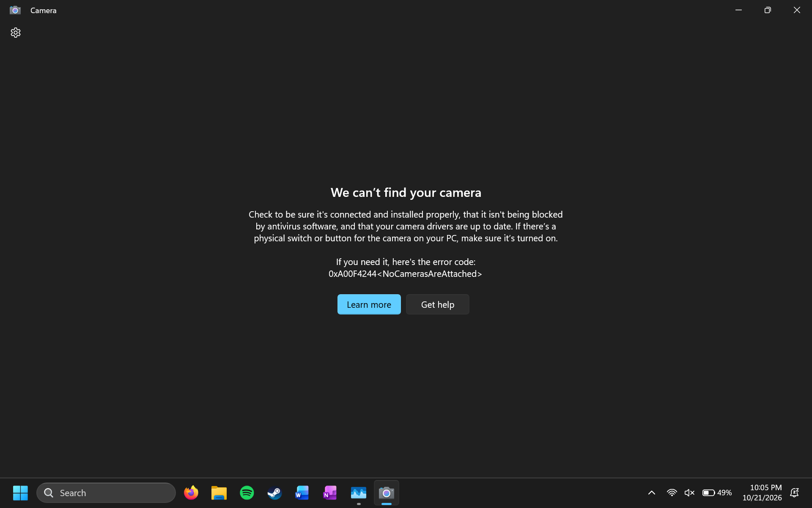Screen dimensions: 812x508
Task: Click the Camera app icon in title bar
Action: 15,10
